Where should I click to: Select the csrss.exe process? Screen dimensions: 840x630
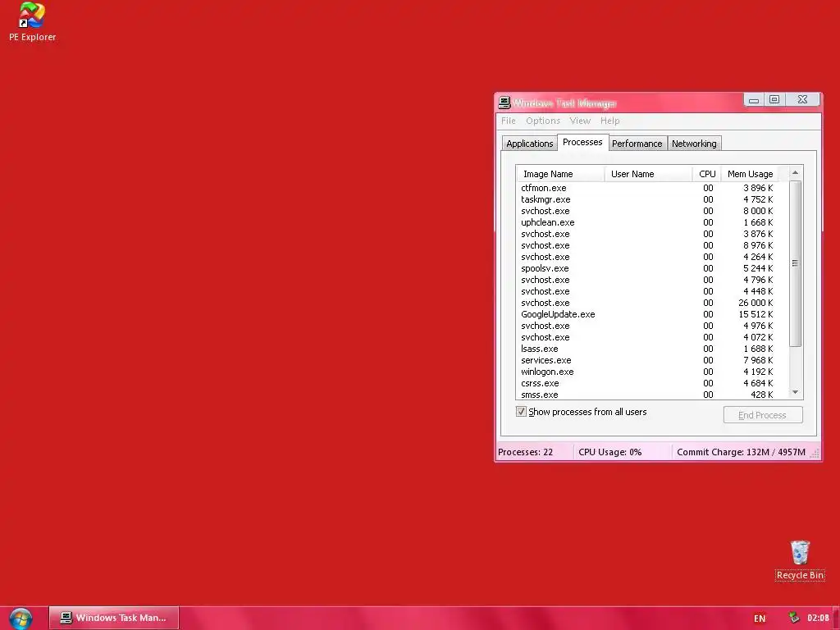[647, 384]
